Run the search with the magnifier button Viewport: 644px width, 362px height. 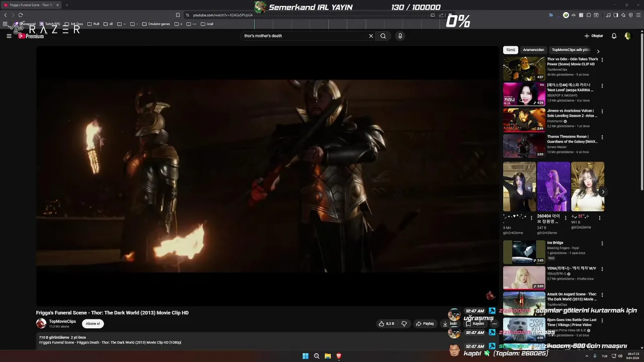(383, 36)
